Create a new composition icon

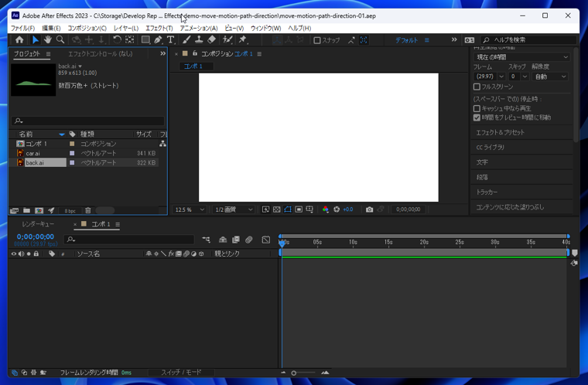[39, 211]
